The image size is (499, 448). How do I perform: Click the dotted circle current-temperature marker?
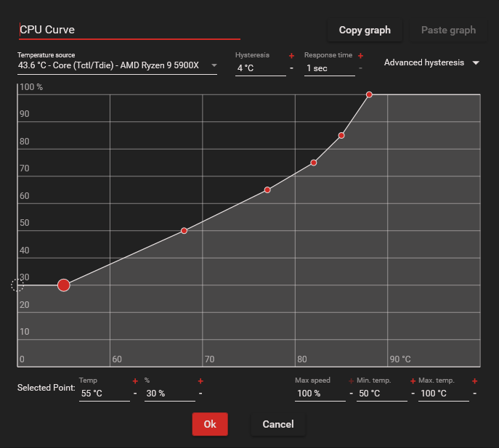click(x=17, y=285)
